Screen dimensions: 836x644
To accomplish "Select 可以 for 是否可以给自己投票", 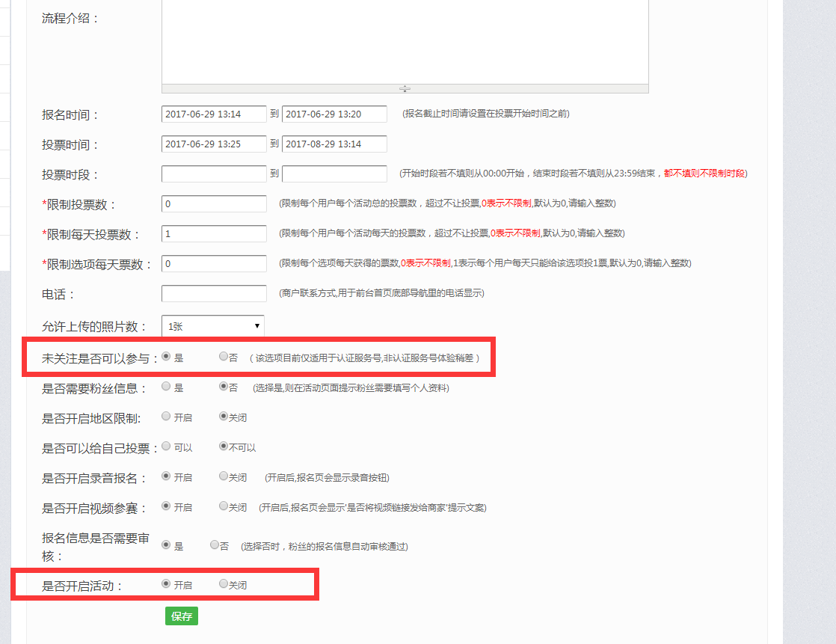I will point(165,447).
